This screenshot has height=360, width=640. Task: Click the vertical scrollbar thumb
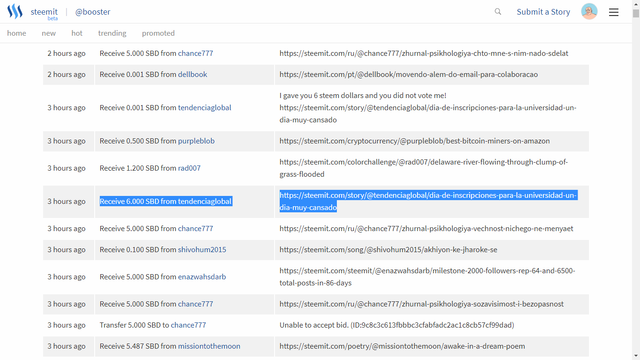(636, 13)
